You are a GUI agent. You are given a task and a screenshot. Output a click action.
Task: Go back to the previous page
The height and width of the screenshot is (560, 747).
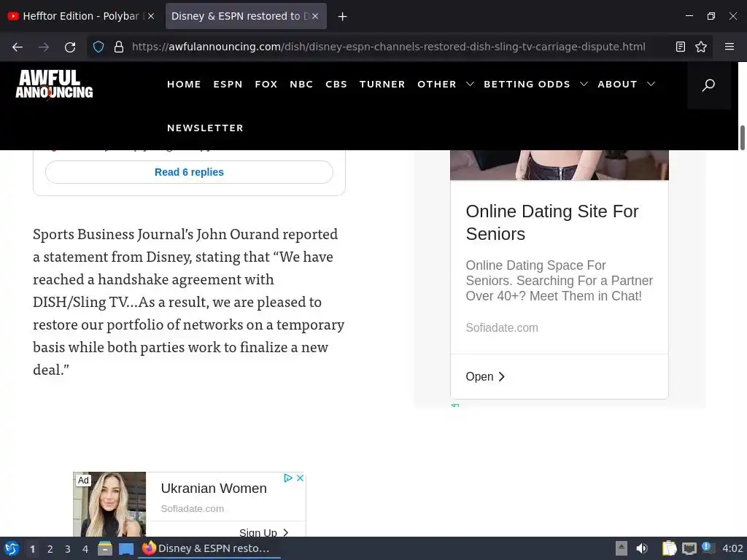(x=18, y=47)
